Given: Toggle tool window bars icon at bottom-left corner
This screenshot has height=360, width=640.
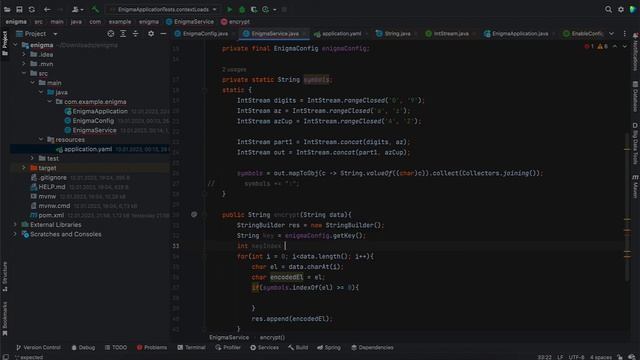Looking at the screenshot, I should pos(5,357).
